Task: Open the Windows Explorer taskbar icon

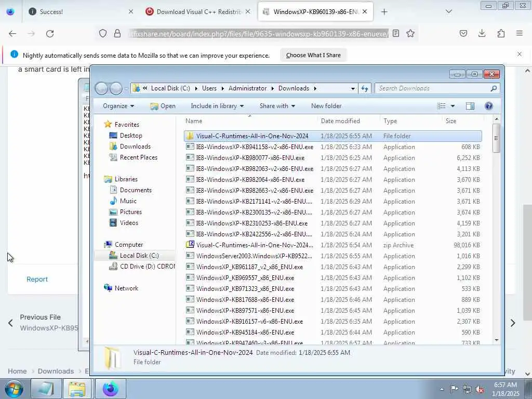Action: point(77,389)
